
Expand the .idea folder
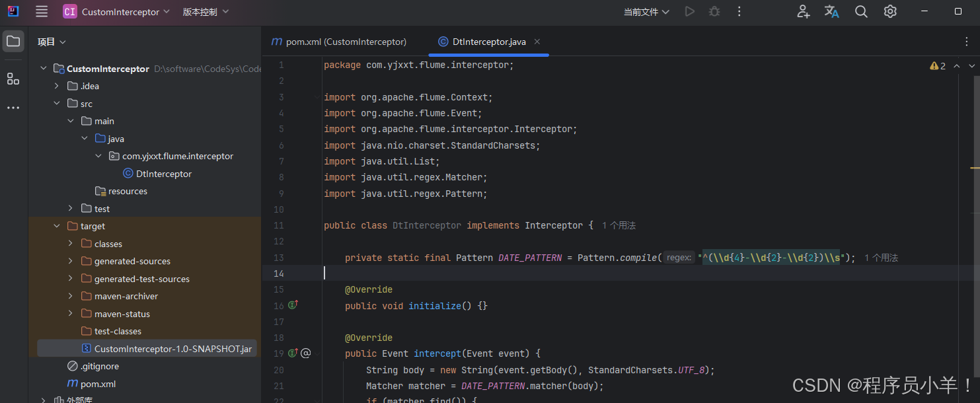tap(57, 86)
